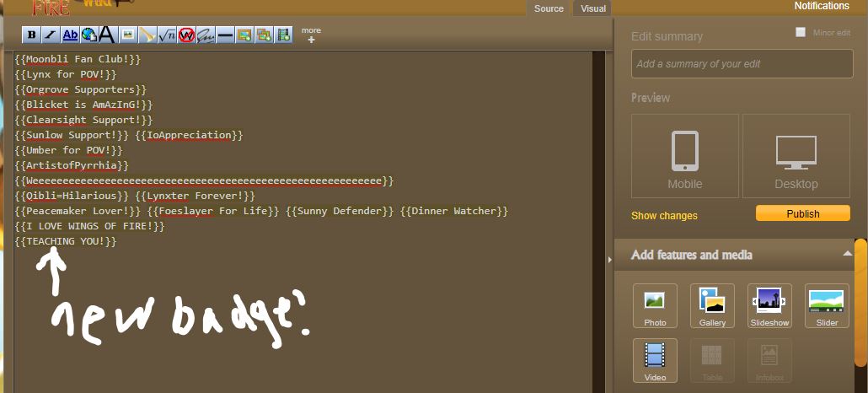
Task: Insert an internal link with Ab button
Action: pyautogui.click(x=70, y=35)
